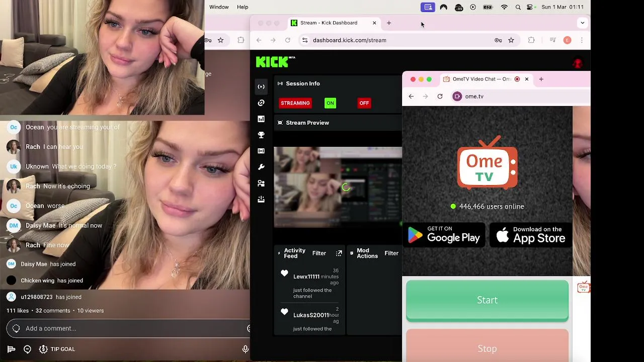Click the Stop button on OmeTV

(487, 346)
